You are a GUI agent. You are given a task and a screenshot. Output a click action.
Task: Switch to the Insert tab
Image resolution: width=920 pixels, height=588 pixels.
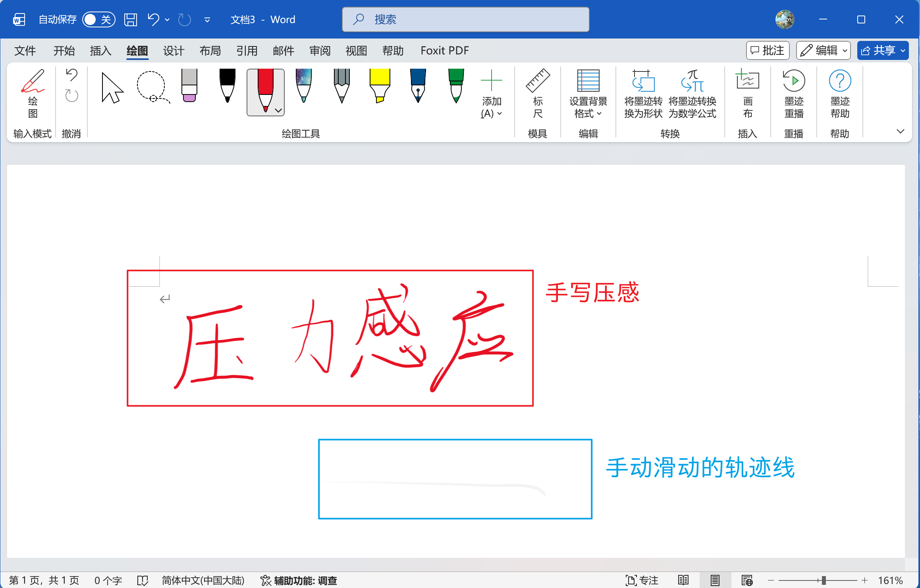click(x=100, y=51)
